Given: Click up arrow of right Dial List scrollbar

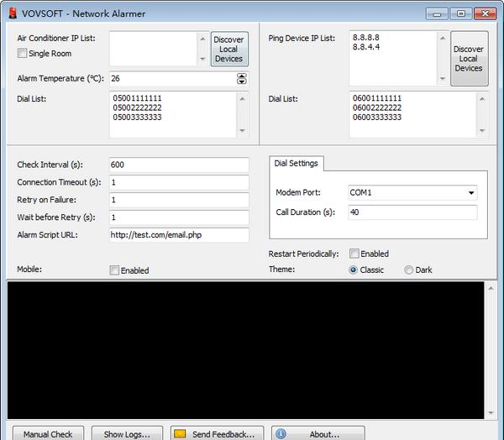Looking at the screenshot, I should click(x=482, y=99).
